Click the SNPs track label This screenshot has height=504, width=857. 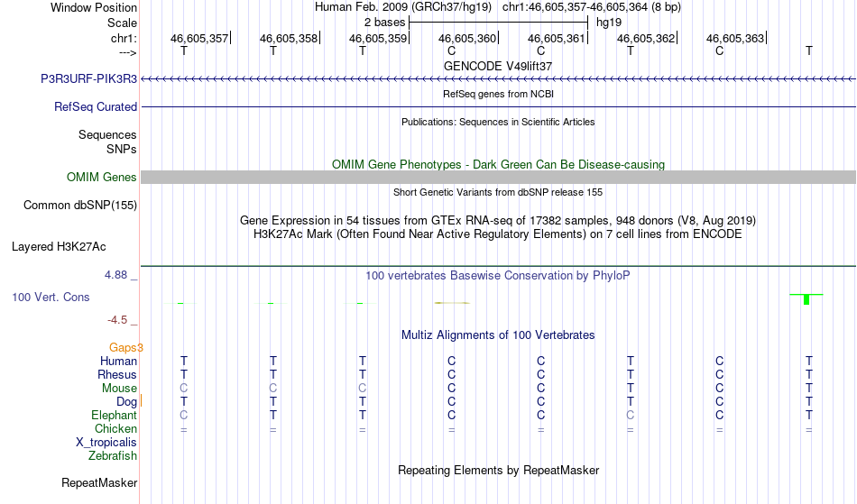pyautogui.click(x=122, y=149)
